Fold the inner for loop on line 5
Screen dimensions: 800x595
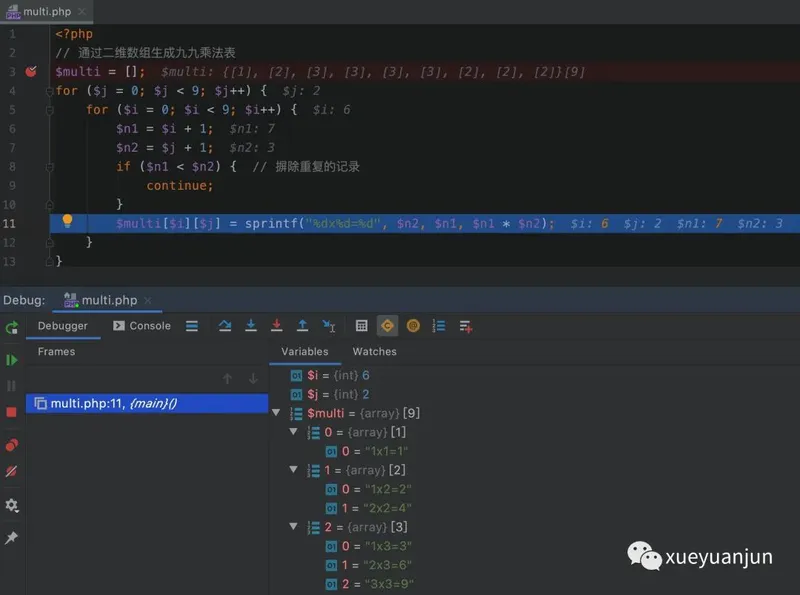coord(49,110)
